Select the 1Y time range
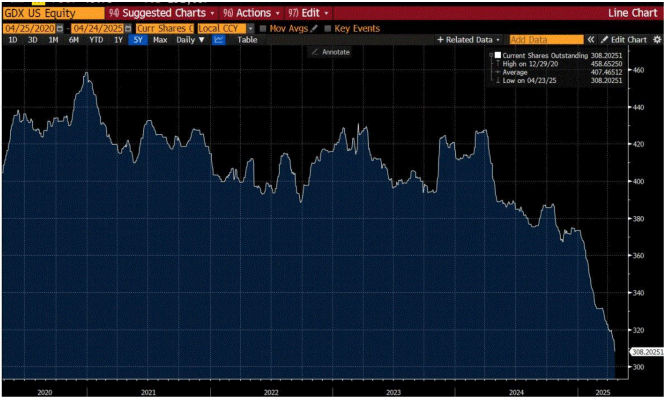This screenshot has height=400, width=667. 118,40
